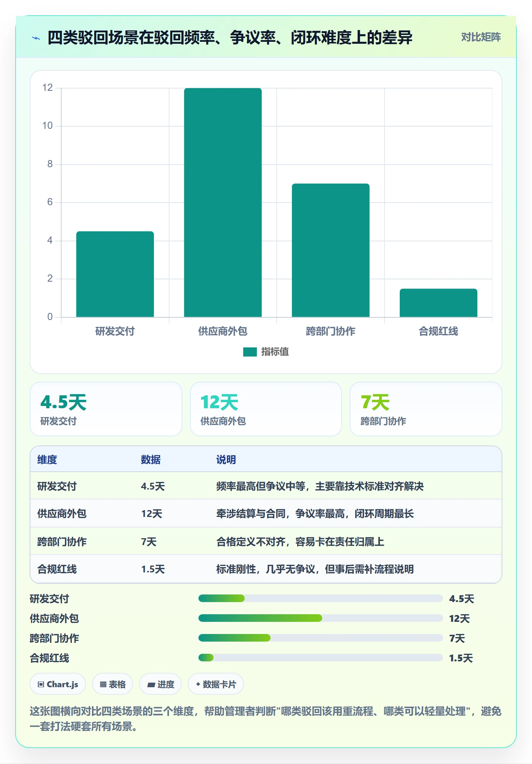Screen dimensions: 532x764
Task: Click the 供应商外包 x-axis label
Action: 223,331
